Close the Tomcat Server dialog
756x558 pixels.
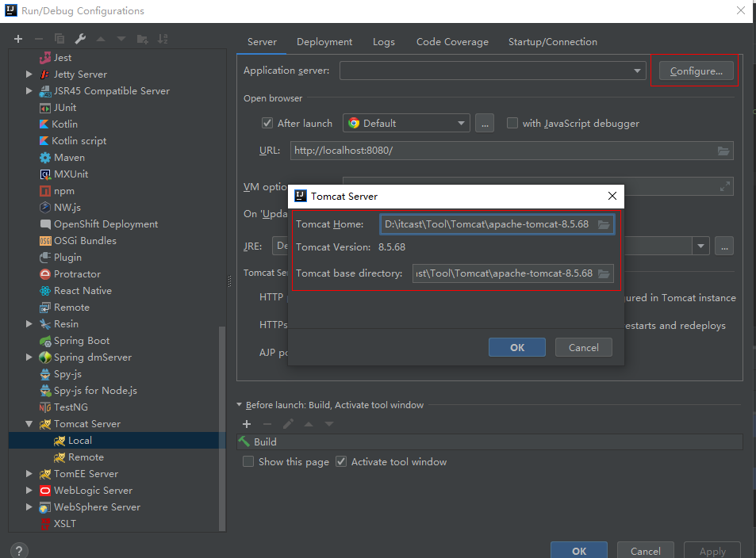pos(612,196)
